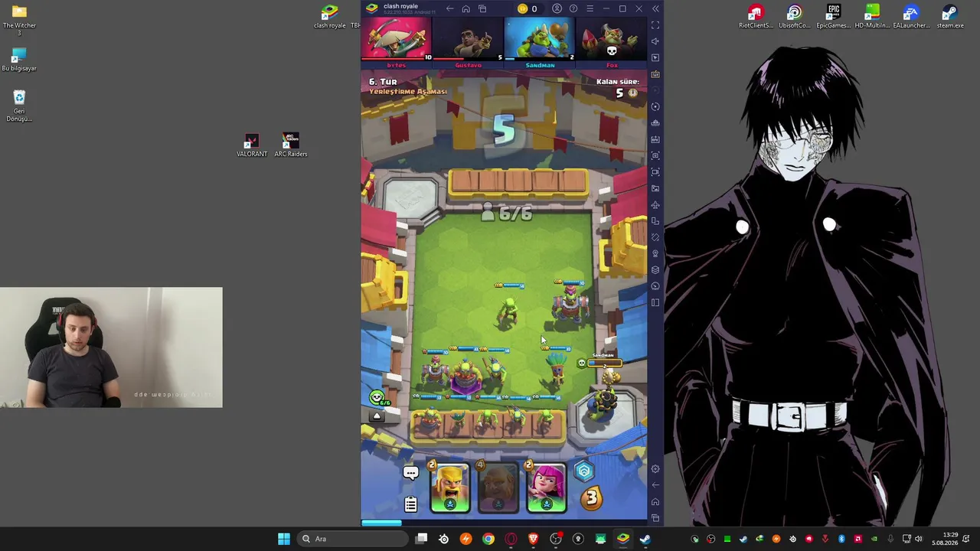Buy the Archer card
The width and height of the screenshot is (980, 551).
tap(546, 487)
